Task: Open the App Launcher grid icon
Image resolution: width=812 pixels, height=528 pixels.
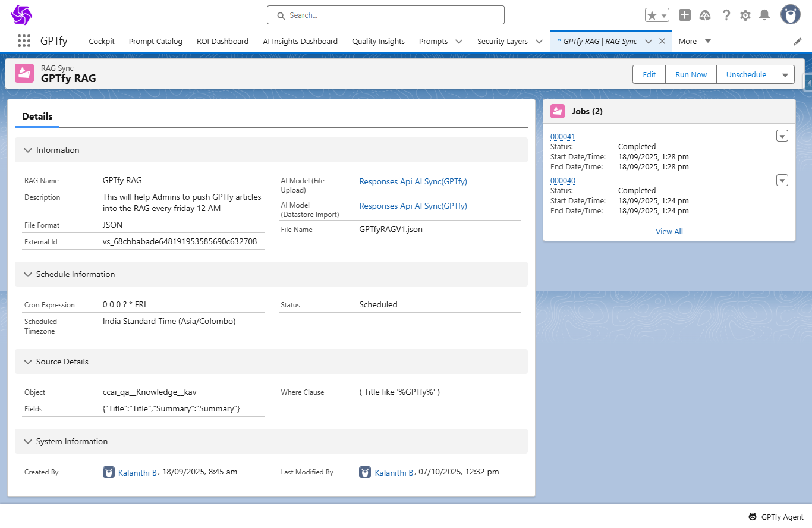Action: 24,41
